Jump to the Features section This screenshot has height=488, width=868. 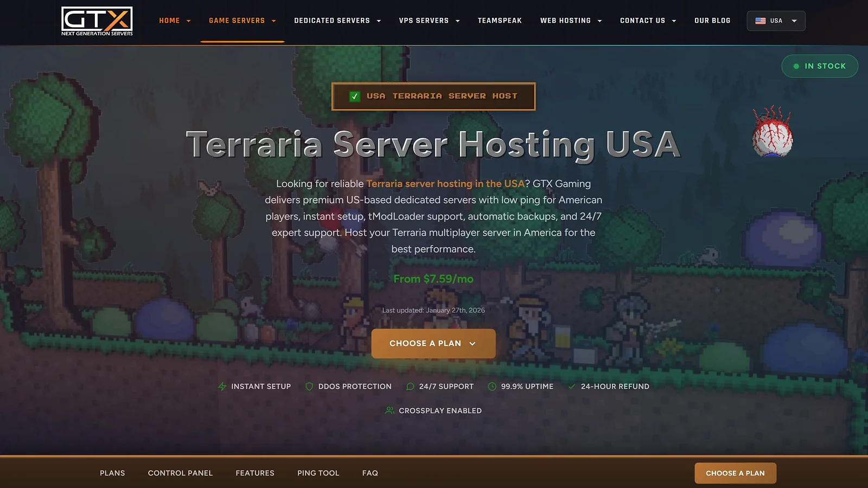click(255, 473)
